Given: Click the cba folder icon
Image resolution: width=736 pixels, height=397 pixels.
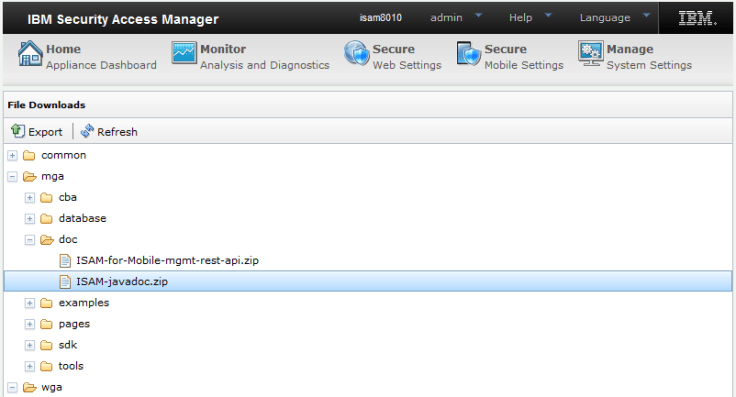Looking at the screenshot, I should pyautogui.click(x=46, y=198).
